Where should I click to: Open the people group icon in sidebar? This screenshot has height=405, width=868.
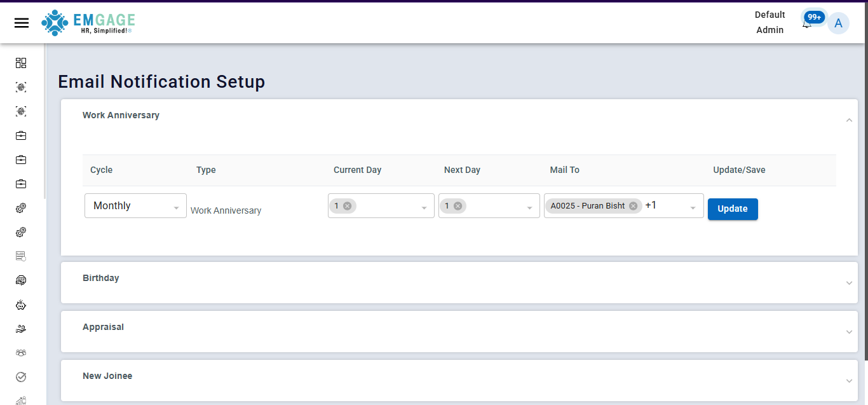tap(21, 353)
